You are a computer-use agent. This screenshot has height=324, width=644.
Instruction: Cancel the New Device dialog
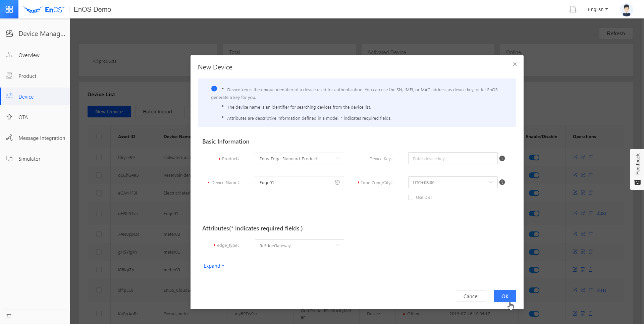(471, 296)
